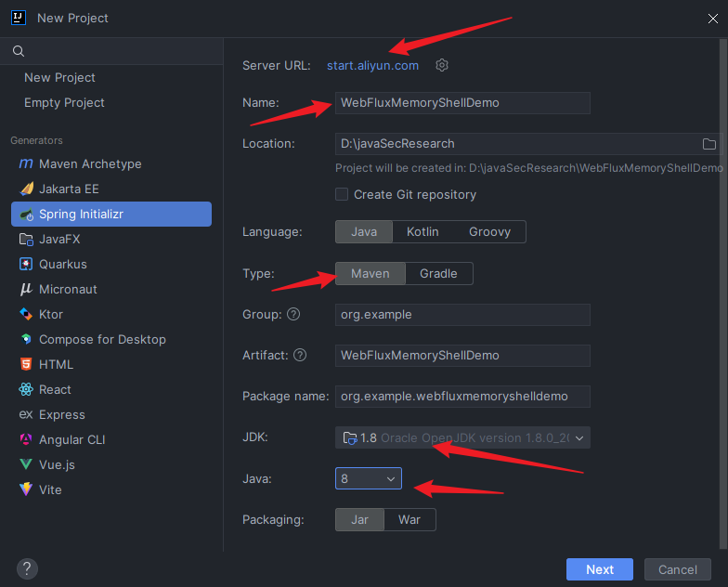This screenshot has width=728, height=587.
Task: Click the Artifact help question icon
Action: click(x=300, y=355)
